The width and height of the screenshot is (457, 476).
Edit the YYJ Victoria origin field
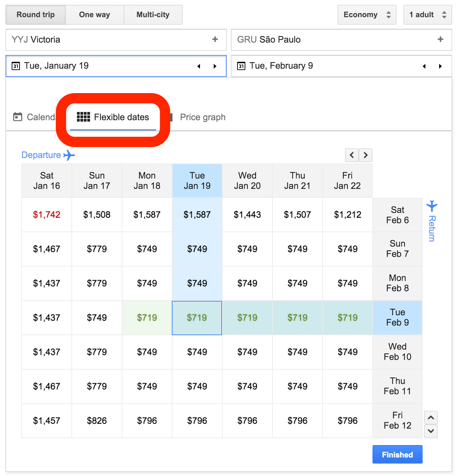tap(116, 40)
